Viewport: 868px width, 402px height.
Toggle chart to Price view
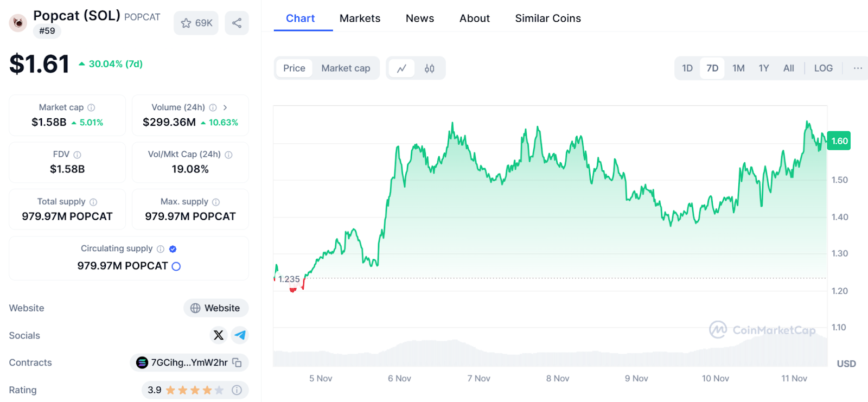click(294, 68)
